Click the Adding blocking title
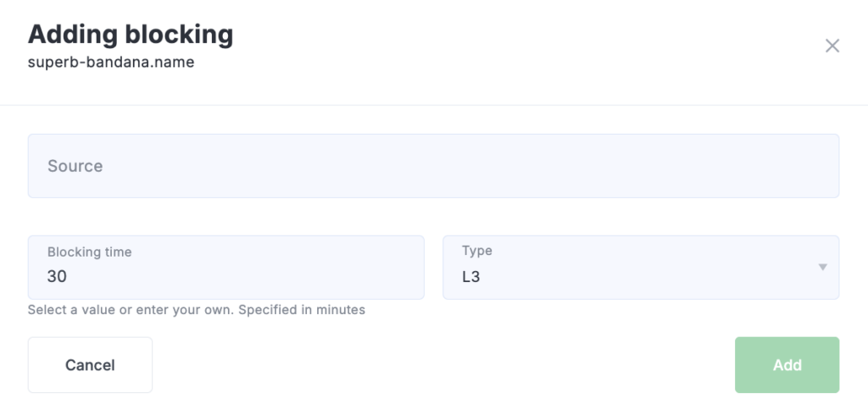 [131, 35]
